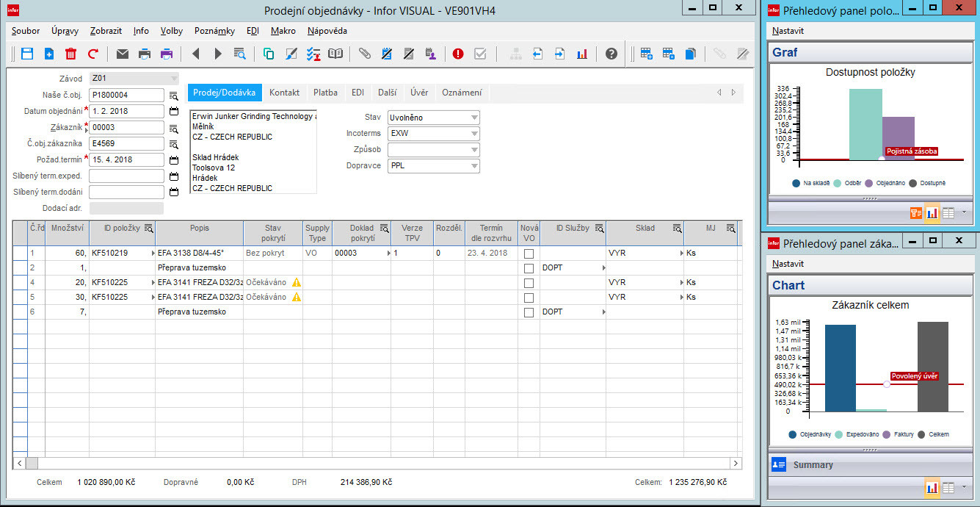
Task: Open the Poznámky menu
Action: (x=214, y=31)
